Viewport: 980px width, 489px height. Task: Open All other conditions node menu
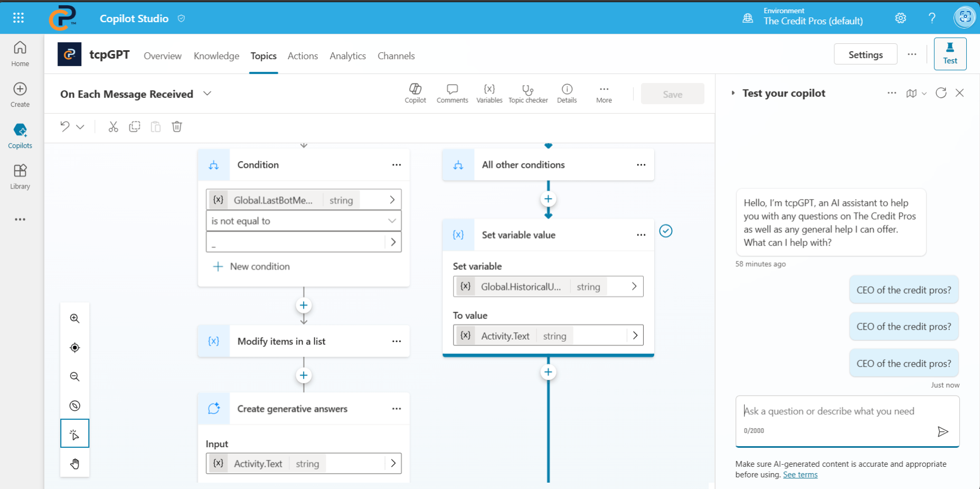click(641, 165)
